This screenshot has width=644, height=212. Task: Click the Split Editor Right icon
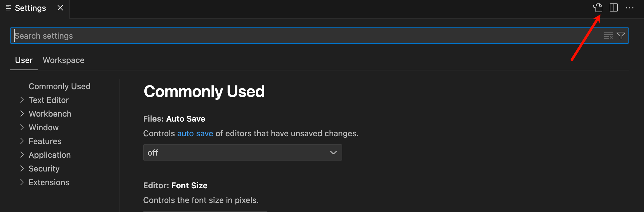614,8
